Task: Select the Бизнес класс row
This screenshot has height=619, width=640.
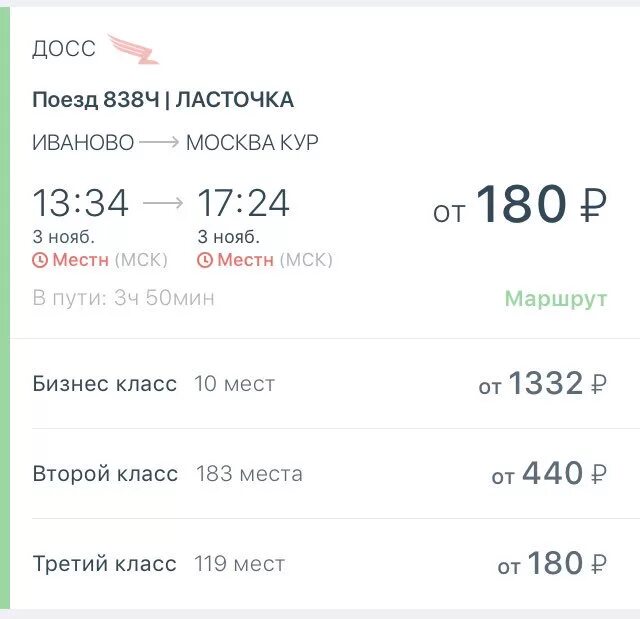Action: 320,384
